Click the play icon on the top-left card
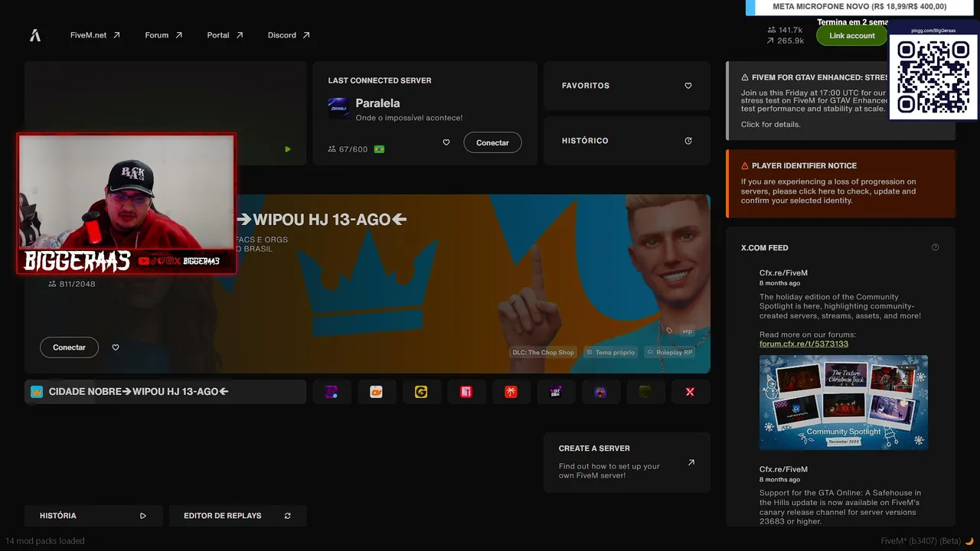The image size is (980, 551). [x=288, y=149]
